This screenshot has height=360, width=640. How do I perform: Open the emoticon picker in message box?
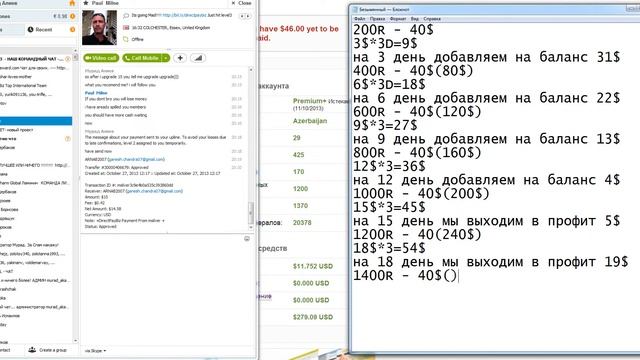[x=247, y=239]
